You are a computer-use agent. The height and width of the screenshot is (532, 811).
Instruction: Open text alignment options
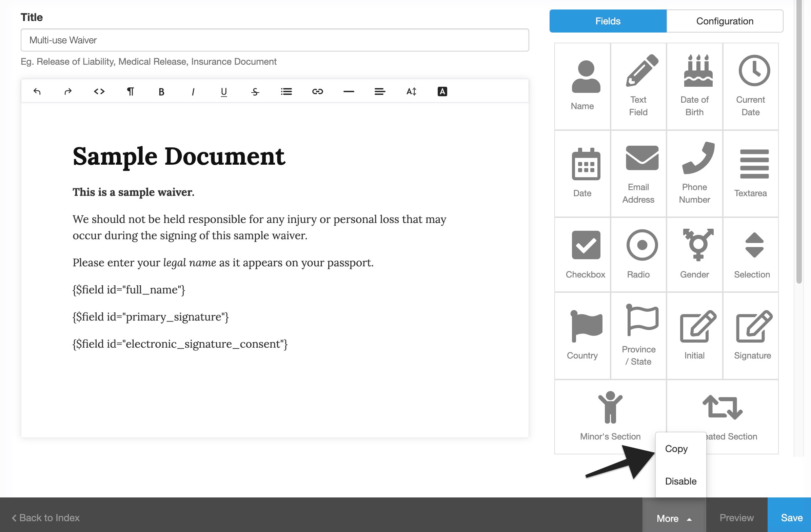click(380, 91)
